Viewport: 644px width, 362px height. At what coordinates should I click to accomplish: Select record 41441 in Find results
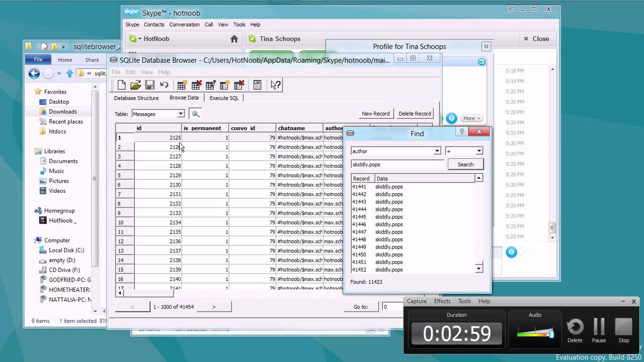413,187
